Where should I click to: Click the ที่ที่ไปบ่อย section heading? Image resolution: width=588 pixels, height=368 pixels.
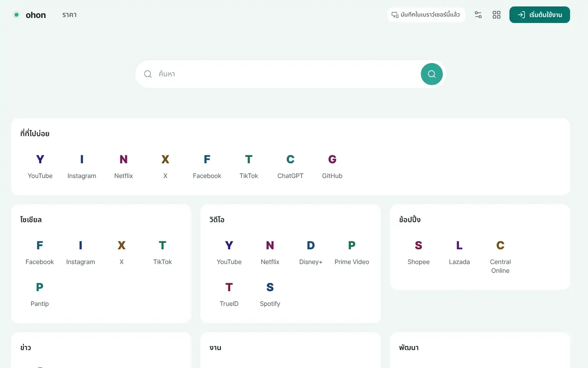coord(35,134)
